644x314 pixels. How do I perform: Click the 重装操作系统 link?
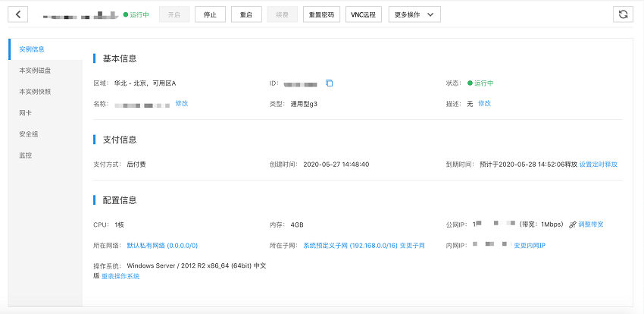tap(120, 276)
